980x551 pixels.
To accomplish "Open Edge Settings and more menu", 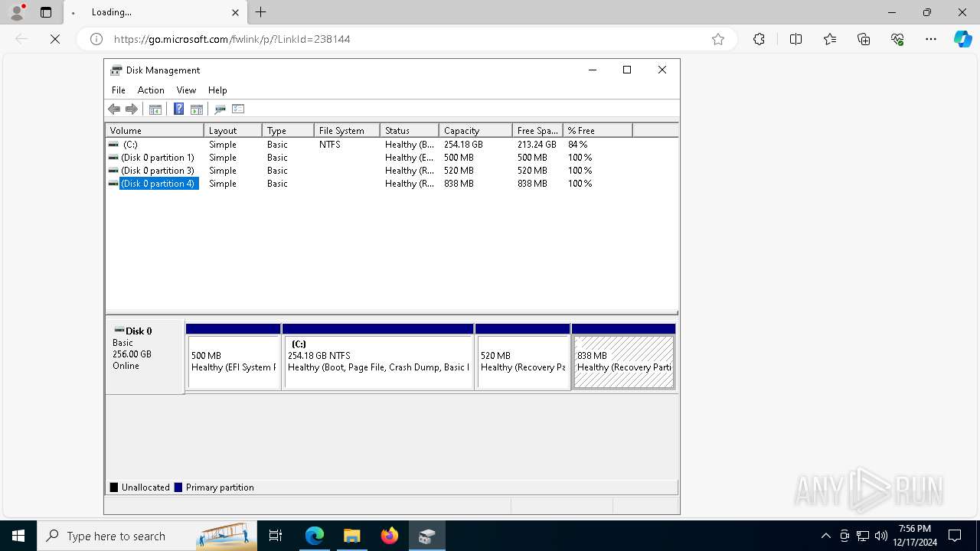I will [931, 39].
